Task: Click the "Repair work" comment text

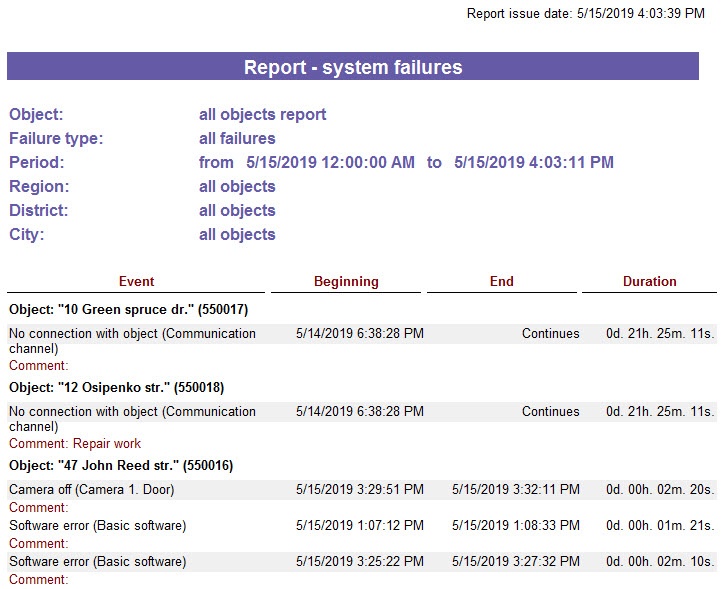Action: (107, 444)
